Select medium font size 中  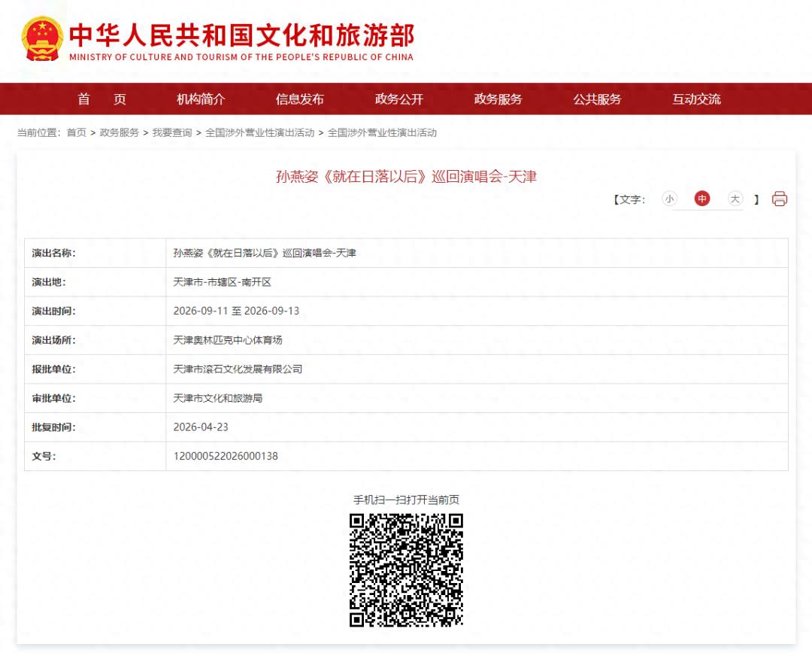(702, 199)
